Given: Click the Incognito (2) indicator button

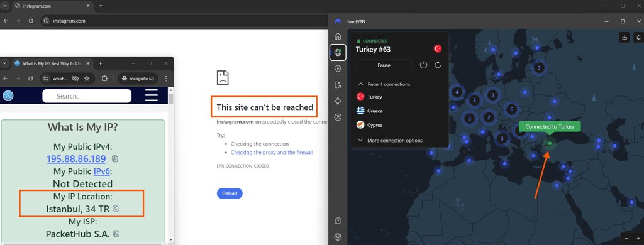Looking at the screenshot, I should (138, 79).
